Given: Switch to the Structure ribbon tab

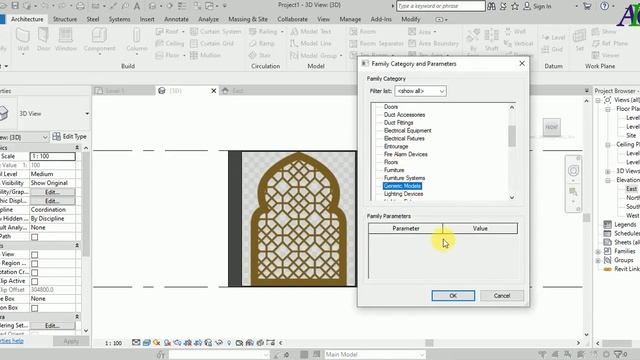Looking at the screenshot, I should pos(65,19).
